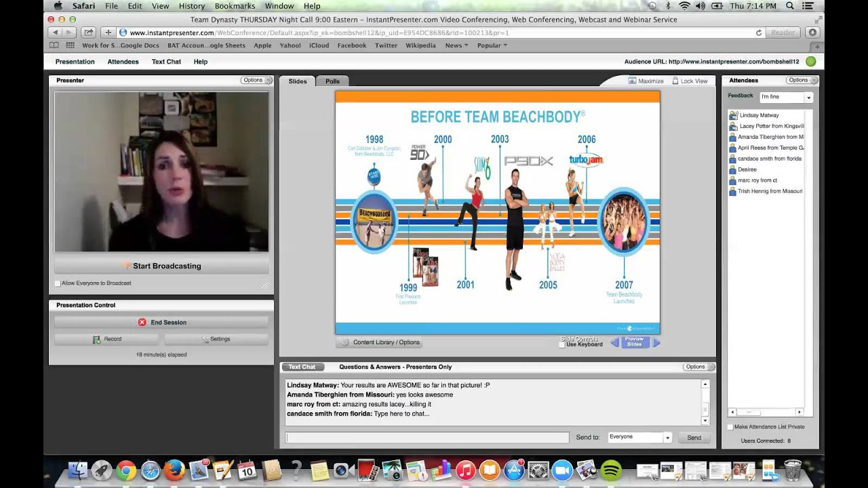Open the Trash in the dock

coord(792,470)
